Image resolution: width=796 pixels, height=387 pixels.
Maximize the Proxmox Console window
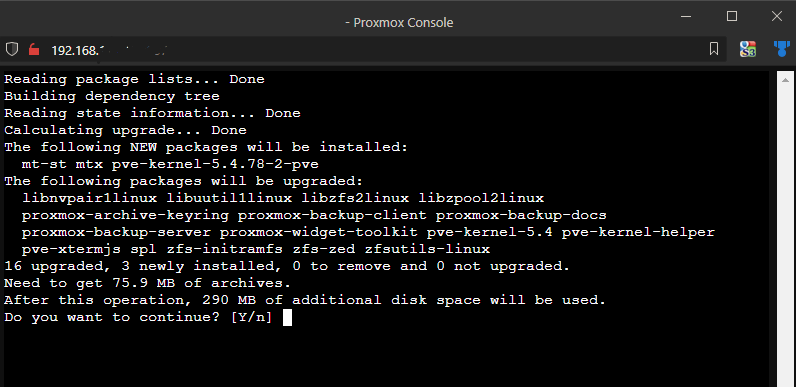[732, 16]
